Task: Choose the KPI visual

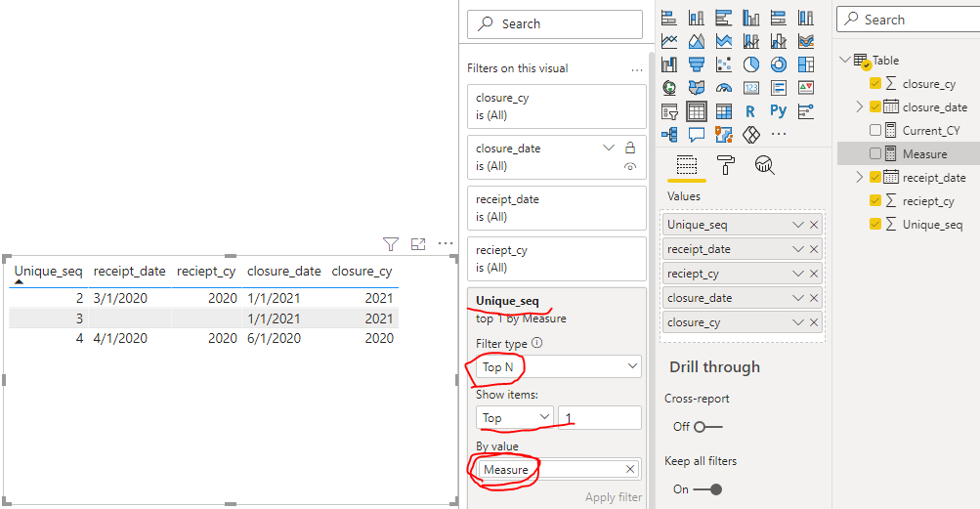Action: 806,88
